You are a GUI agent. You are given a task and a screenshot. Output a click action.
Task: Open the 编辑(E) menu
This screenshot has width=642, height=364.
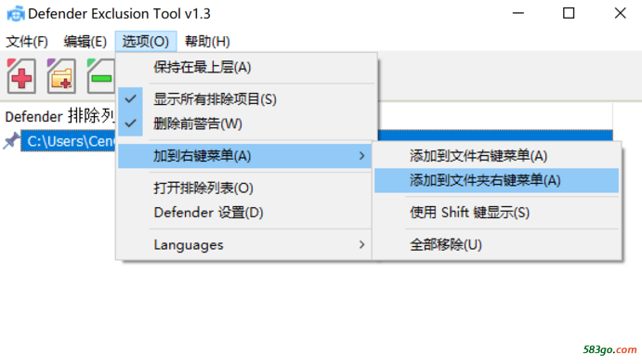point(85,41)
